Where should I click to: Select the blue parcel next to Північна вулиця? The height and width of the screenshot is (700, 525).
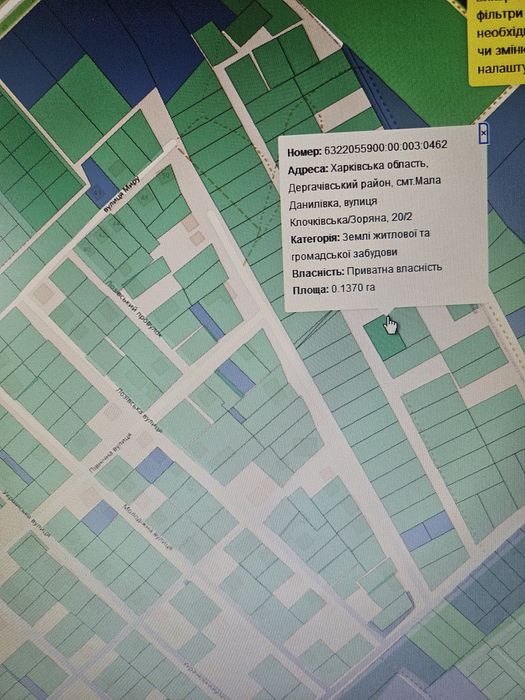pyautogui.click(x=154, y=465)
